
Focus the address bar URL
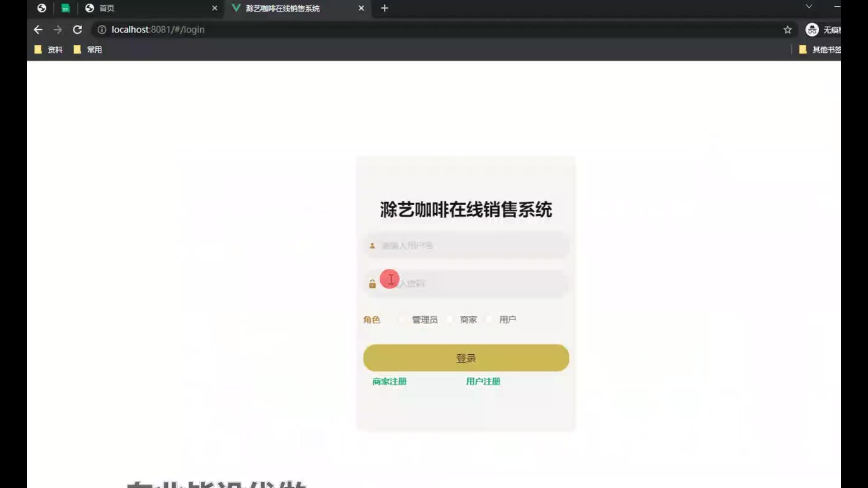tap(158, 30)
